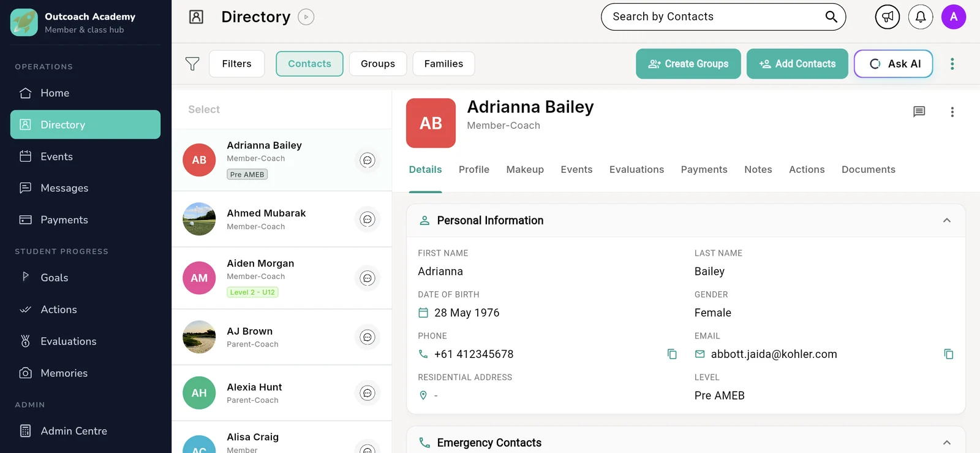Open chat with Adrianna Bailey in list

pos(367,161)
